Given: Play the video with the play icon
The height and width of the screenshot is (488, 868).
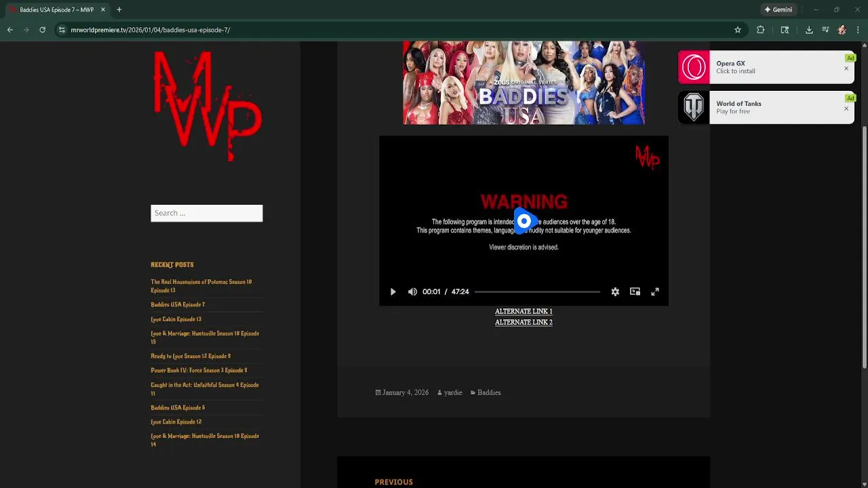Looking at the screenshot, I should point(393,291).
